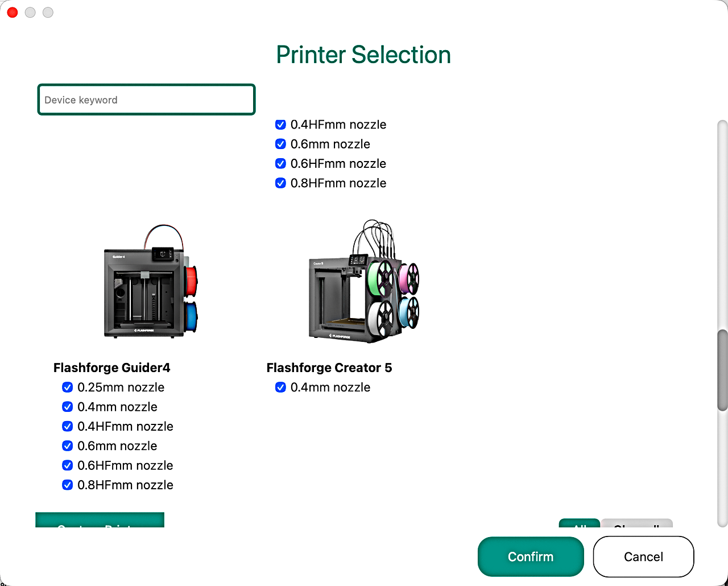Viewport: 728px width, 586px height.
Task: Uncheck Creator 5 0.4mm nozzle
Action: tap(280, 387)
